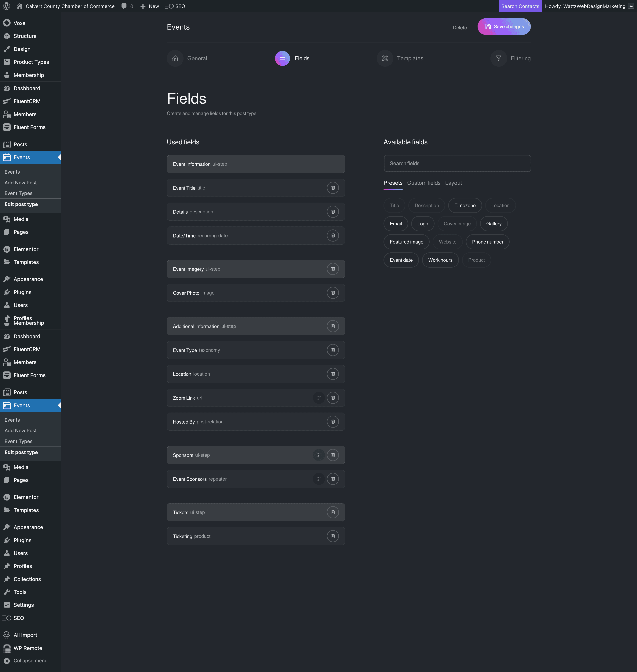
Task: Toggle the Work hours preset chip
Action: [x=440, y=260]
